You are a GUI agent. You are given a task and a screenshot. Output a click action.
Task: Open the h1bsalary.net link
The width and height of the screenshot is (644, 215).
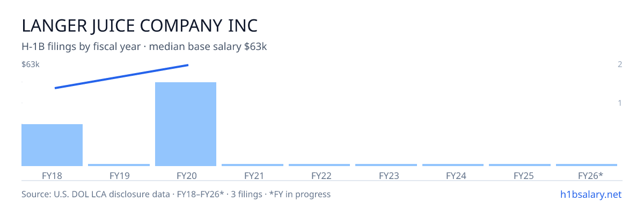590,194
